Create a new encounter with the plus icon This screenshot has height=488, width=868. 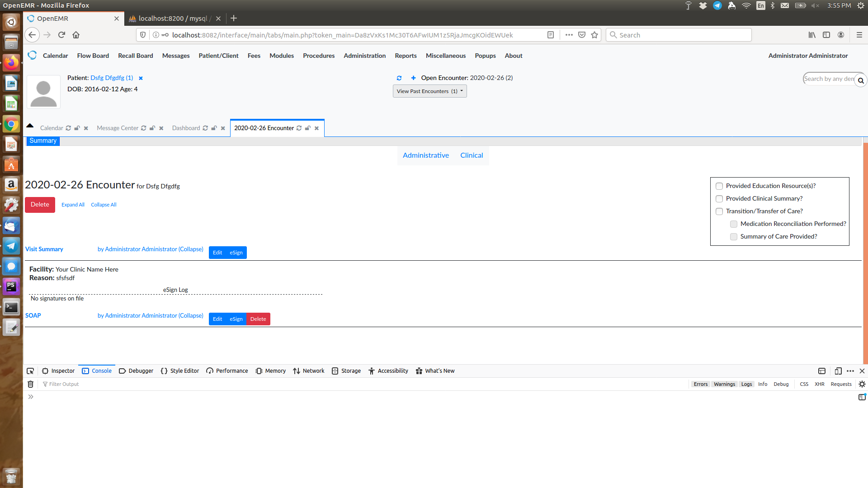click(413, 78)
